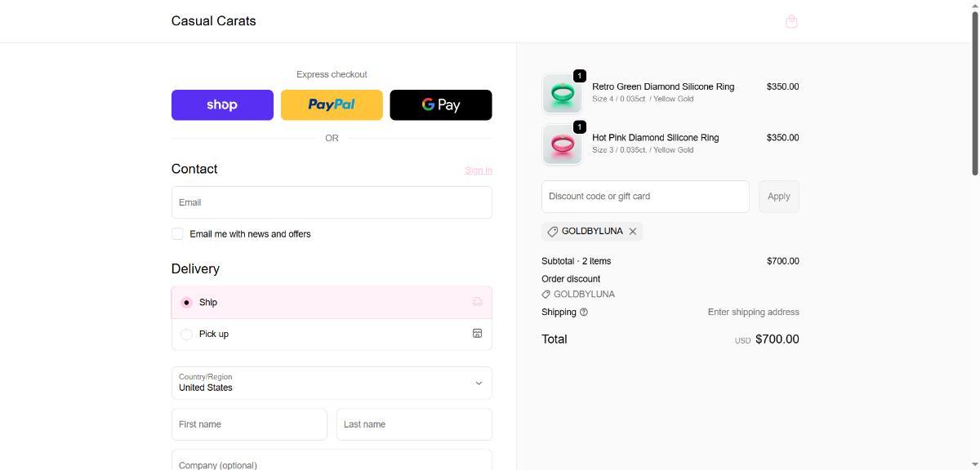Pay with PayPal express checkout
This screenshot has height=470, width=980.
point(332,105)
